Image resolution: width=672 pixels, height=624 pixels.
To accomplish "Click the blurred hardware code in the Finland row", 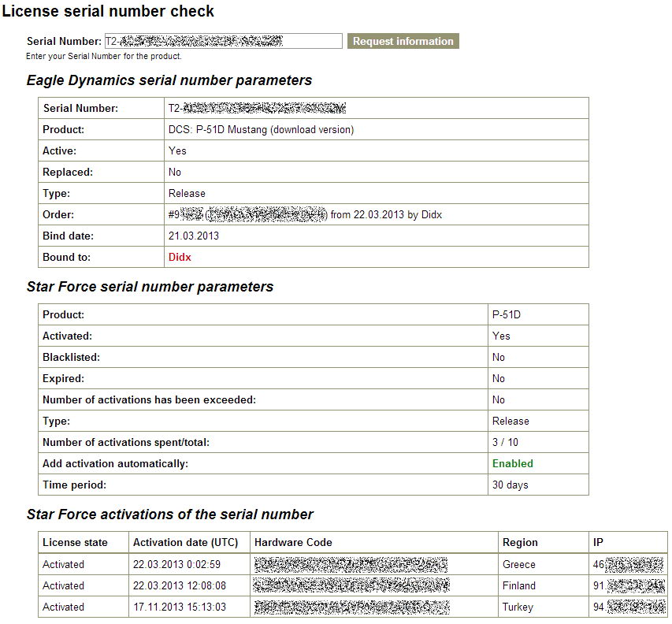I will (351, 586).
